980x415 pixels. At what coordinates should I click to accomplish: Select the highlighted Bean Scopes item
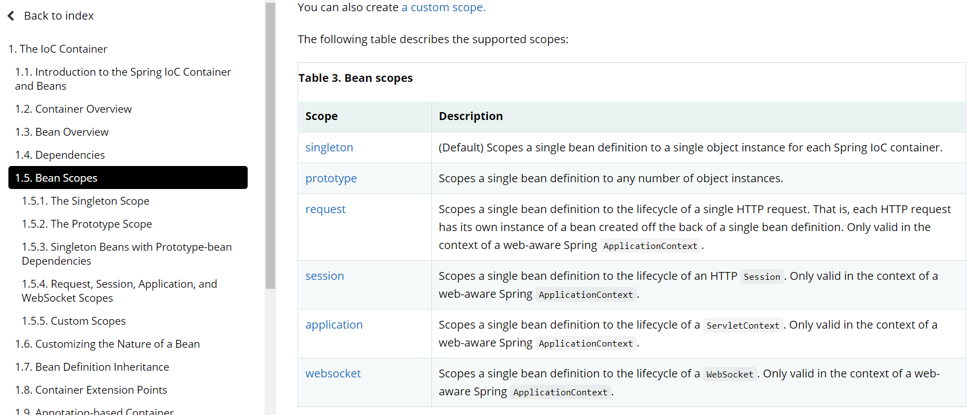128,178
